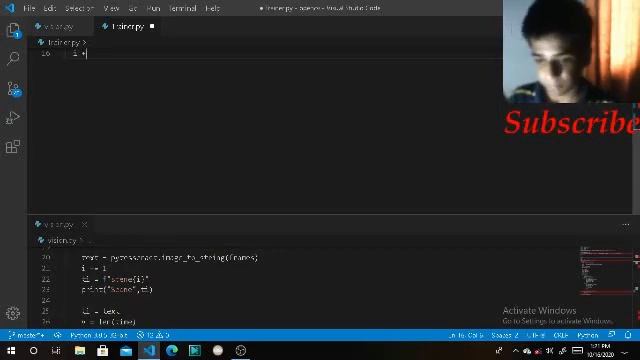Open the Source Control view
The height and width of the screenshot is (360, 640).
point(13,89)
